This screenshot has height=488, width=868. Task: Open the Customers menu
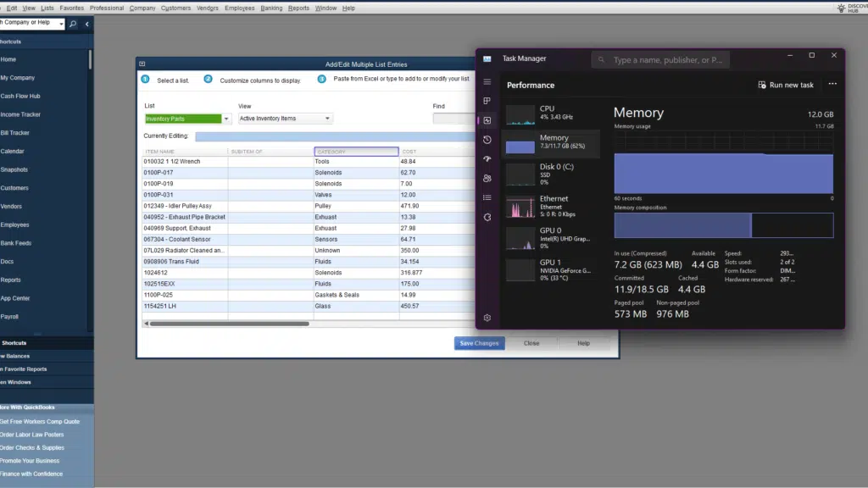(x=175, y=8)
